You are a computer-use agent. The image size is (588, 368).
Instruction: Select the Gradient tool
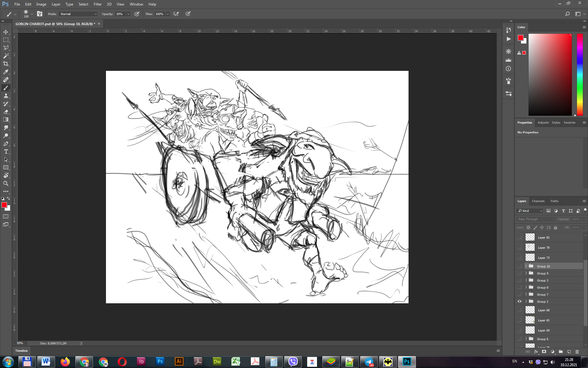point(6,120)
